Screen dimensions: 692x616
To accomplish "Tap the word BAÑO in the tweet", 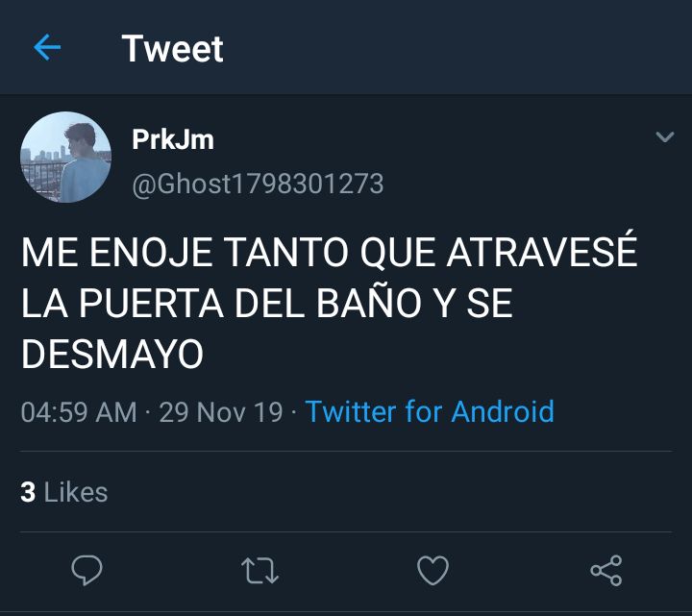I will (x=368, y=302).
